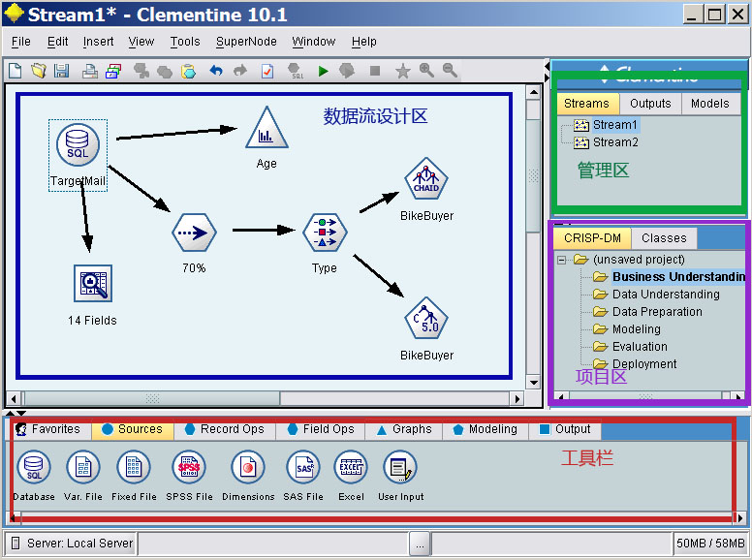Image resolution: width=752 pixels, height=560 pixels.
Task: Open the Field Ops palette tab
Action: pos(321,429)
